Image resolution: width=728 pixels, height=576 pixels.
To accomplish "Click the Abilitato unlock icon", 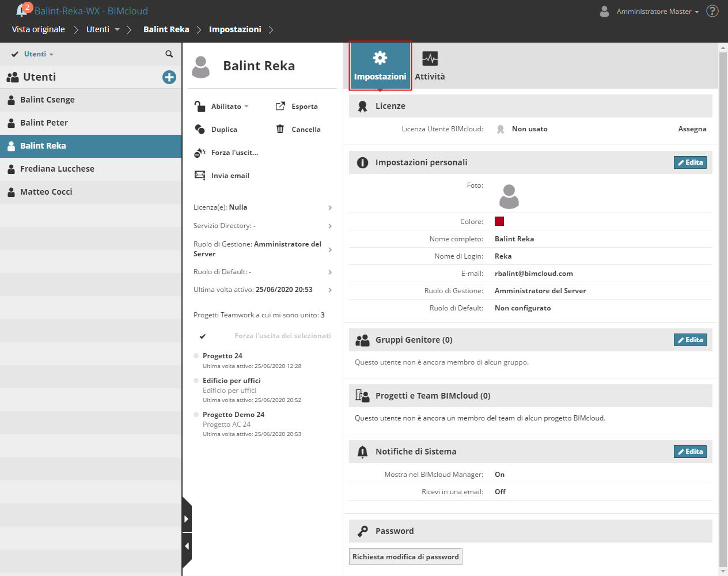I will 200,106.
